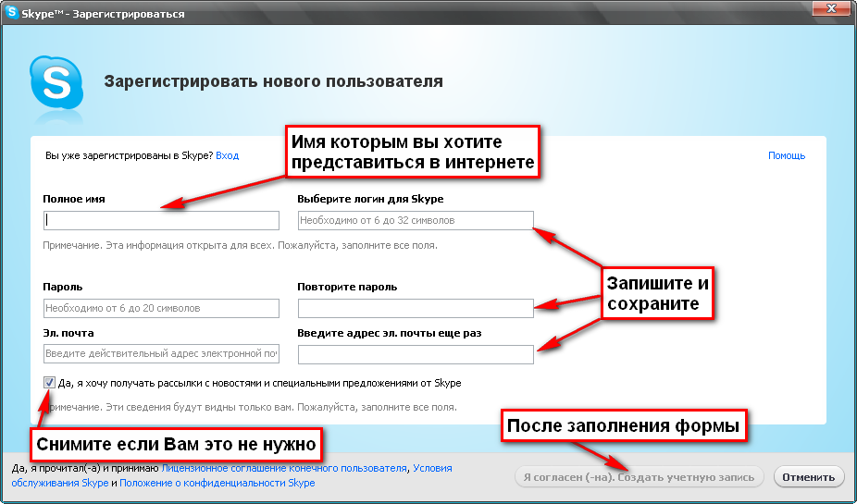Viewport: 857px width, 504px height.
Task: Click the 'Выберите логин для Skype' field
Action: pos(416,220)
